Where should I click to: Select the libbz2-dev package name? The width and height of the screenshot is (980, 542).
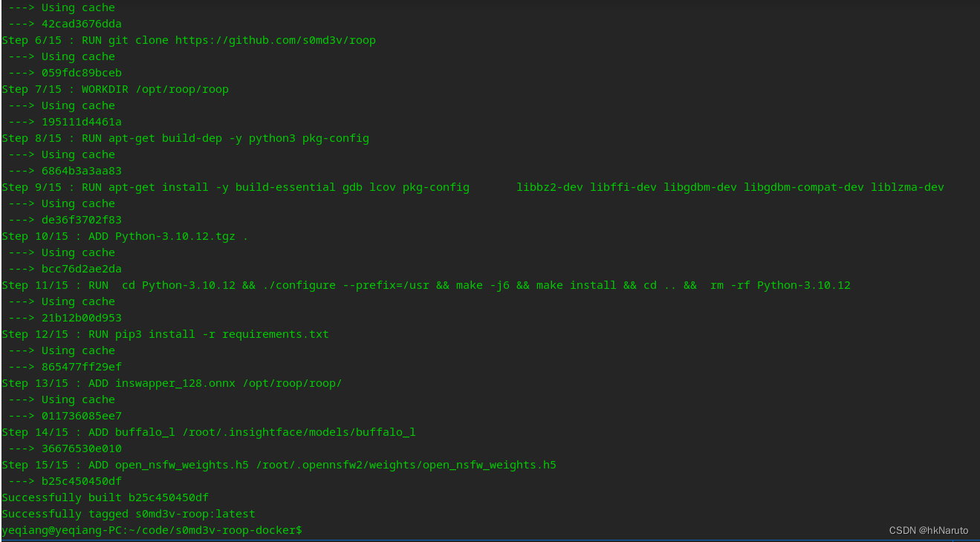click(x=550, y=187)
